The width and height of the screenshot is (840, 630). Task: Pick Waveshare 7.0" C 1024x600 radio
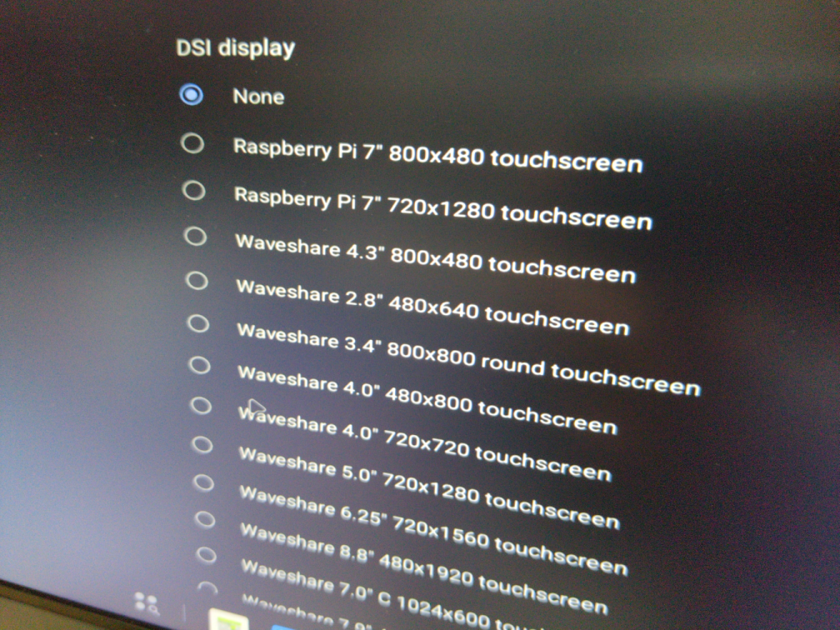click(x=206, y=554)
